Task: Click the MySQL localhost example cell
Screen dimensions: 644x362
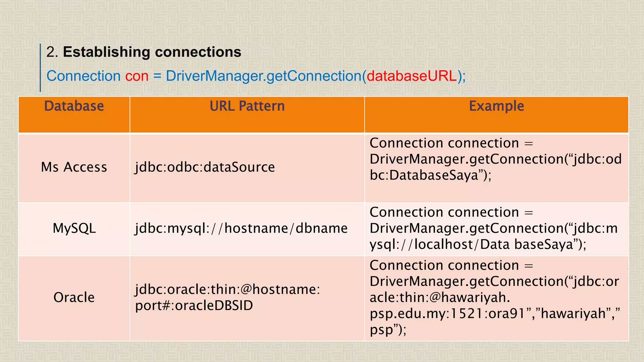Action: 497,229
